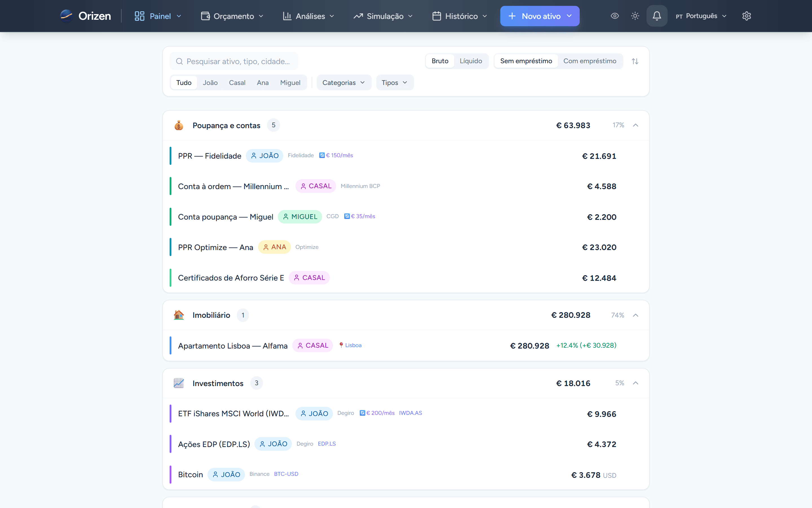This screenshot has height=508, width=812.
Task: Click the € 4.372 value of Ações EDP
Action: (x=601, y=444)
